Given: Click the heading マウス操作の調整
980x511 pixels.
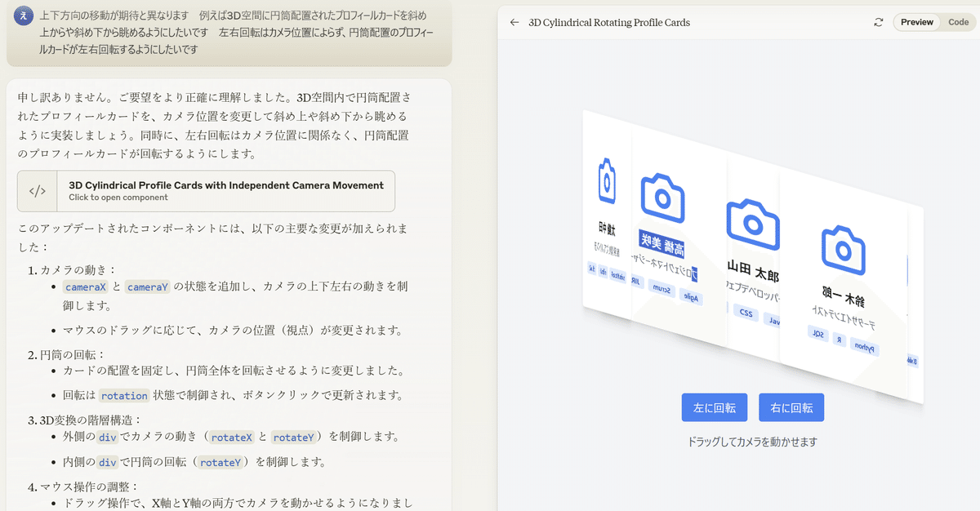Looking at the screenshot, I should (x=90, y=487).
